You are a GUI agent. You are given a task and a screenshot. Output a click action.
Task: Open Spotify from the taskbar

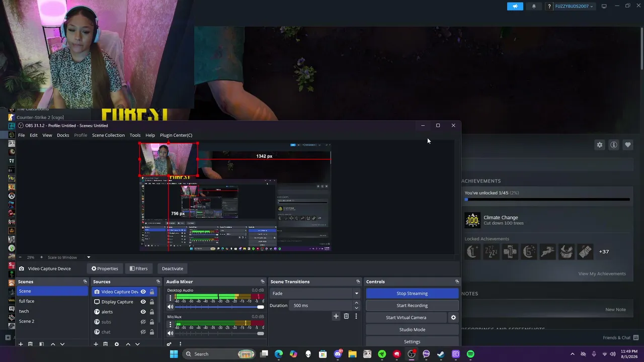click(x=470, y=354)
